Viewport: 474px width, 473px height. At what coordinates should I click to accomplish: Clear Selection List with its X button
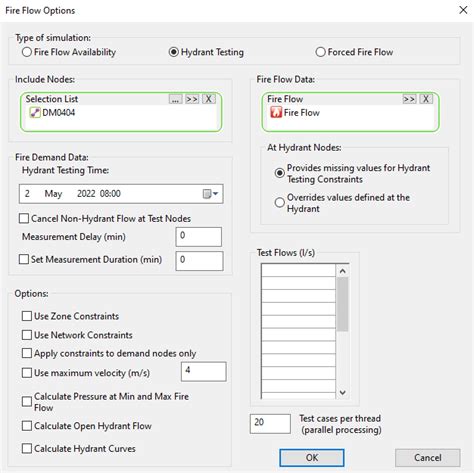click(208, 99)
